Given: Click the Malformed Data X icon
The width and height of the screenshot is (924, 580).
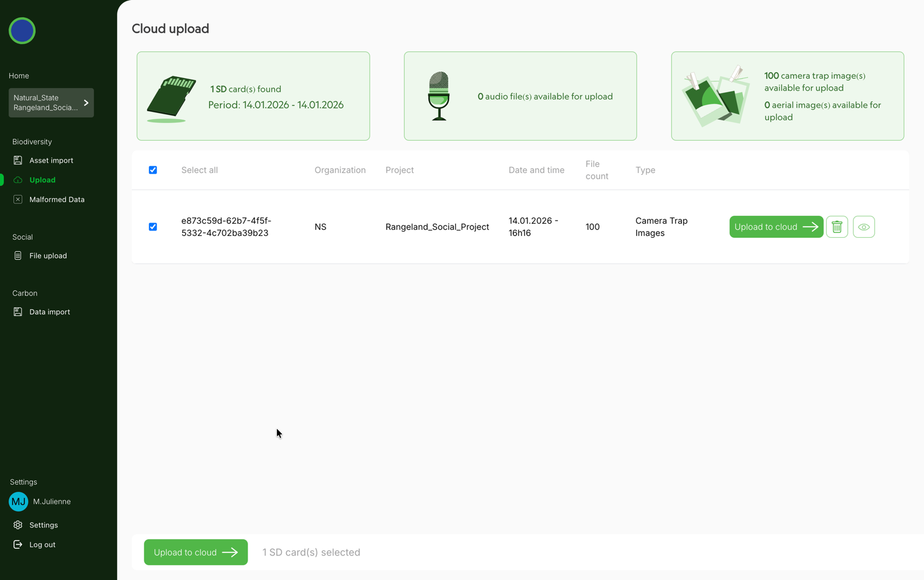Looking at the screenshot, I should pyautogui.click(x=18, y=199).
